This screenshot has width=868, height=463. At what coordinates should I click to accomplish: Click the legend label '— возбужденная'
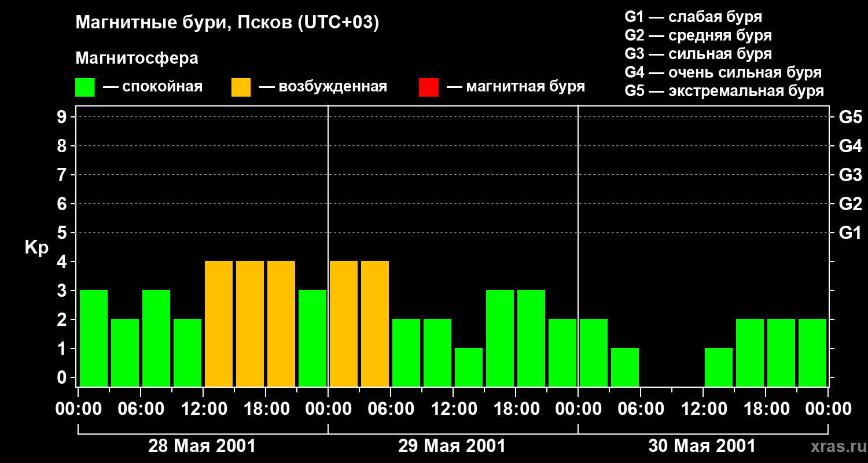(323, 87)
